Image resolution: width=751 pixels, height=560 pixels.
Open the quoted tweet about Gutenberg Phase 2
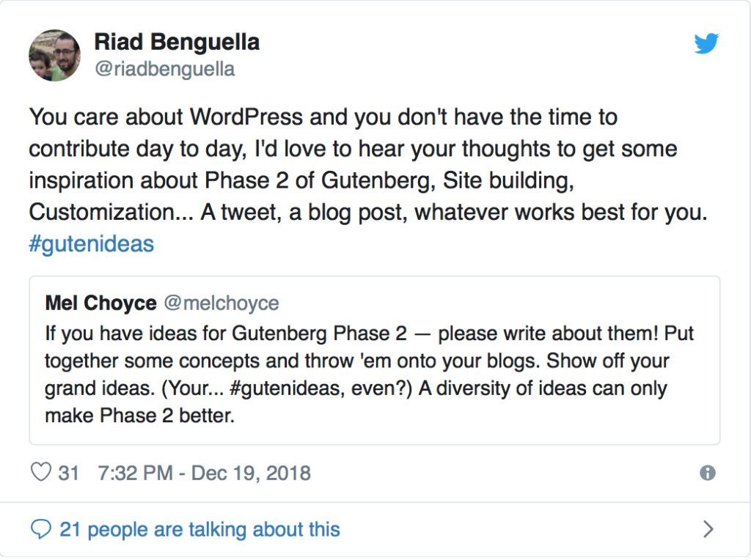click(x=375, y=360)
